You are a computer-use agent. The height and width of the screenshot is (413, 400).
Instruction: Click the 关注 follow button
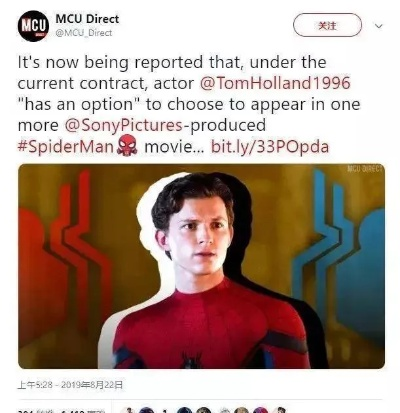(327, 25)
